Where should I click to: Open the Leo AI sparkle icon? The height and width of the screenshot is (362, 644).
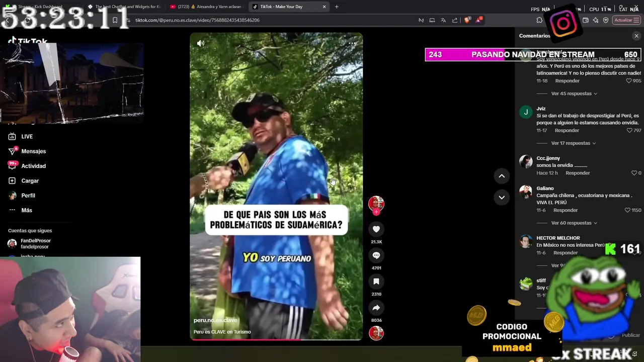[x=596, y=20]
